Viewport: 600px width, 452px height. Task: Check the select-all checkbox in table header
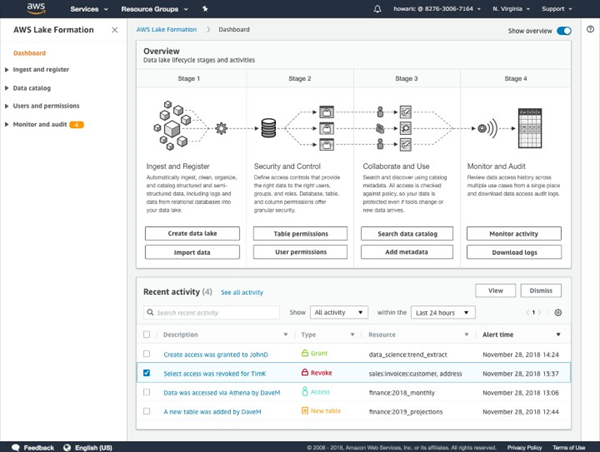[147, 334]
